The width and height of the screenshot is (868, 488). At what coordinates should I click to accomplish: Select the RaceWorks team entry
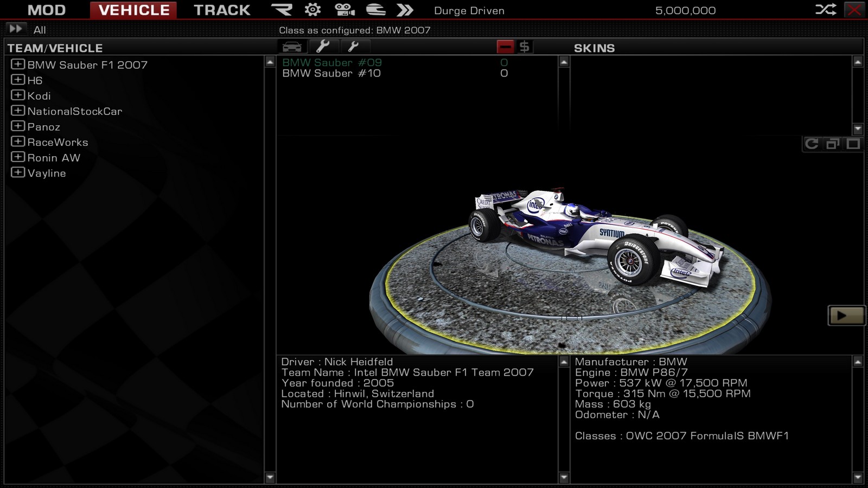58,142
